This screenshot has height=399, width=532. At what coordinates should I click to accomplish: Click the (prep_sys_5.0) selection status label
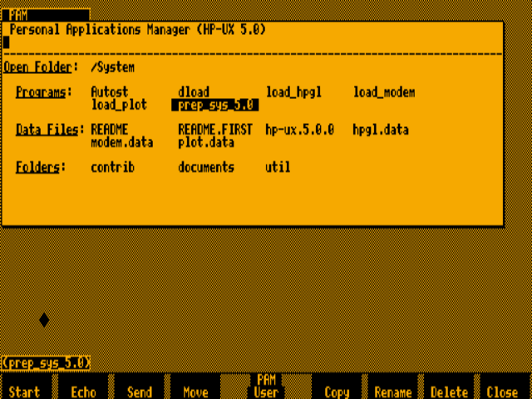pyautogui.click(x=47, y=362)
